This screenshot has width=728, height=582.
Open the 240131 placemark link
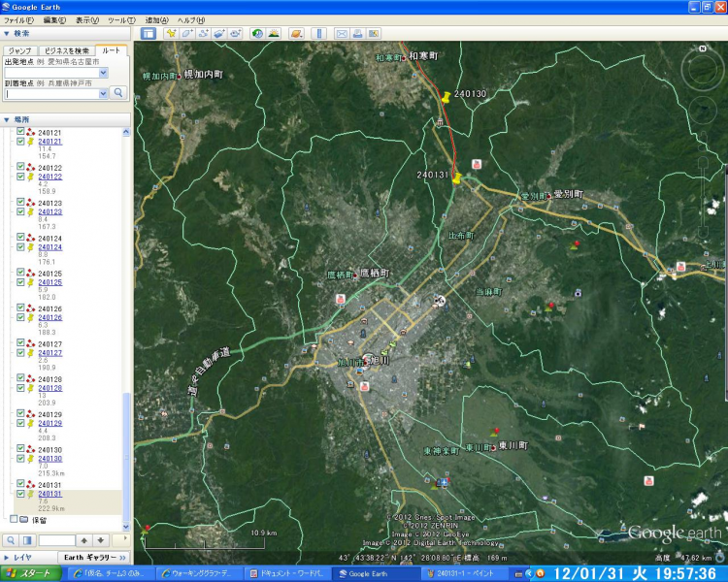[50, 494]
